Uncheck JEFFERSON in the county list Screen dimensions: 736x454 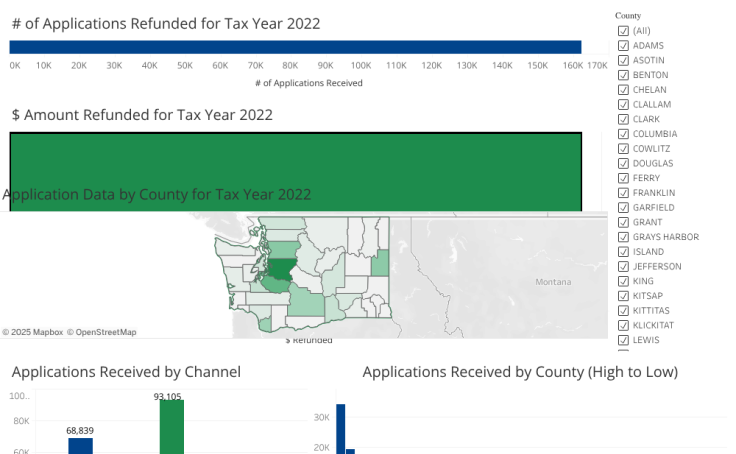coord(623,267)
